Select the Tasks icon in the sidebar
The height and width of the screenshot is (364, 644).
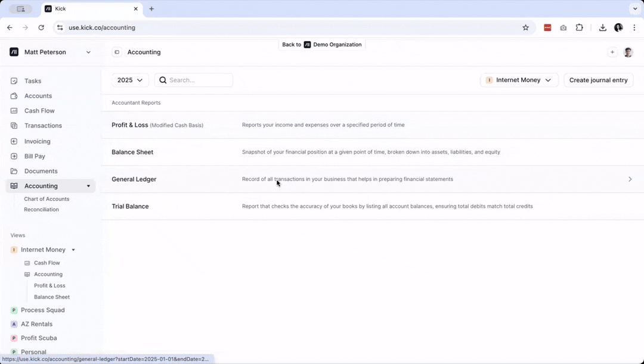coord(14,80)
